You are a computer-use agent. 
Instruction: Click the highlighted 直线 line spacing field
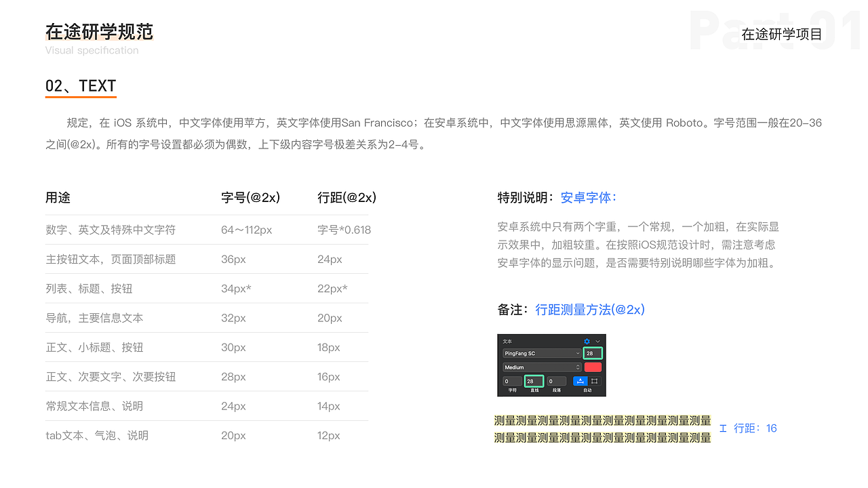point(534,381)
